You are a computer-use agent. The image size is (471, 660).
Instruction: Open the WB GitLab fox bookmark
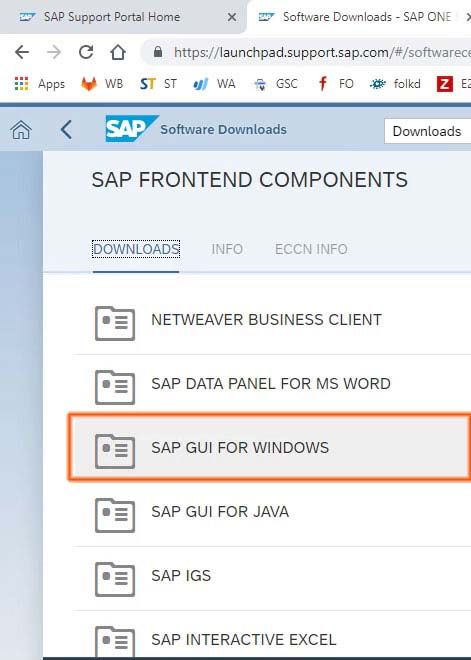[x=102, y=84]
